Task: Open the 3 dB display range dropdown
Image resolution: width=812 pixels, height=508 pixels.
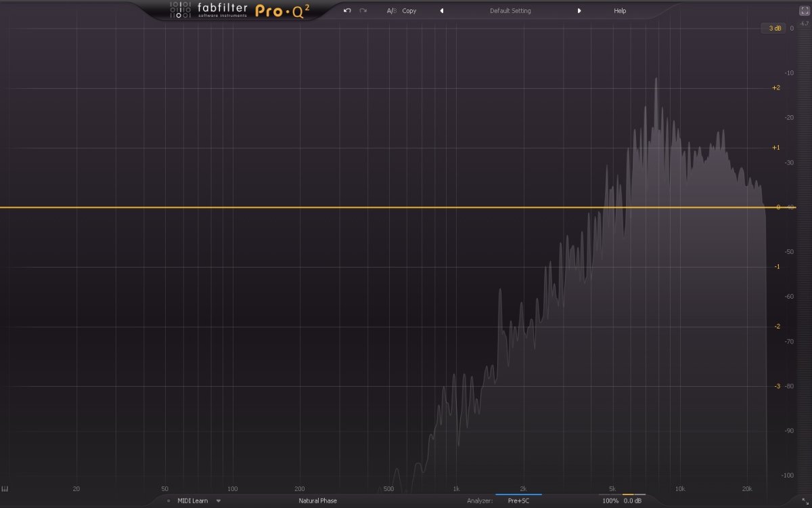Action: (774, 28)
